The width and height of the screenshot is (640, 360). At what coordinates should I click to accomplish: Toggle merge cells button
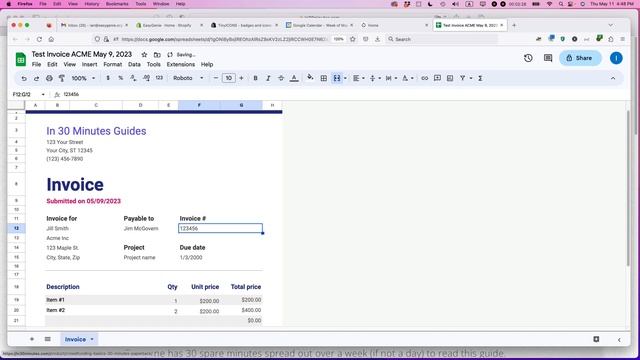[x=337, y=78]
